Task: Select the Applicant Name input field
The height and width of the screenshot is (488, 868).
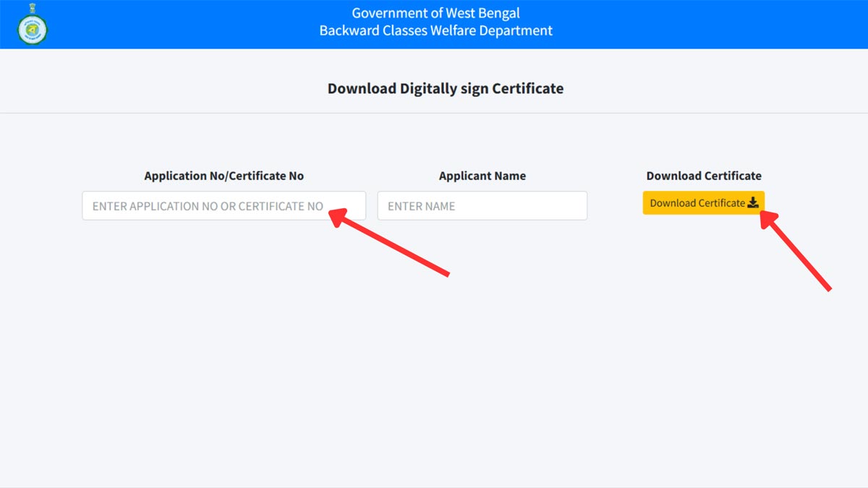Action: pos(482,205)
